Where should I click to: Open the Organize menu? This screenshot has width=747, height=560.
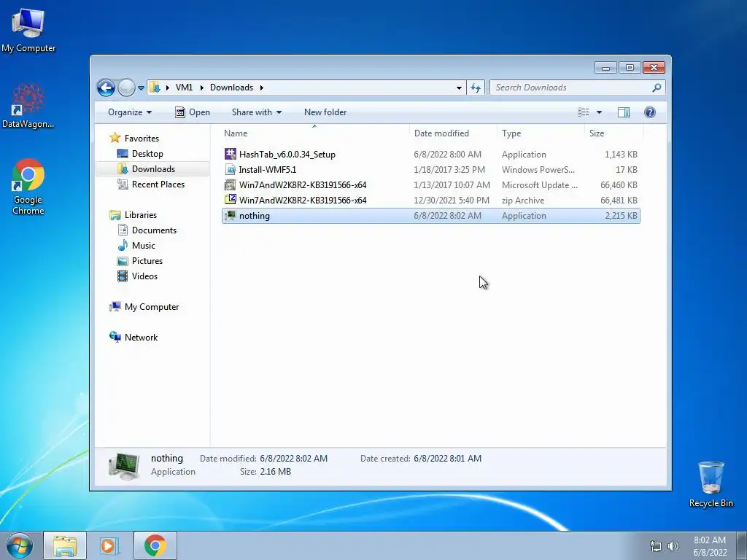pos(130,112)
